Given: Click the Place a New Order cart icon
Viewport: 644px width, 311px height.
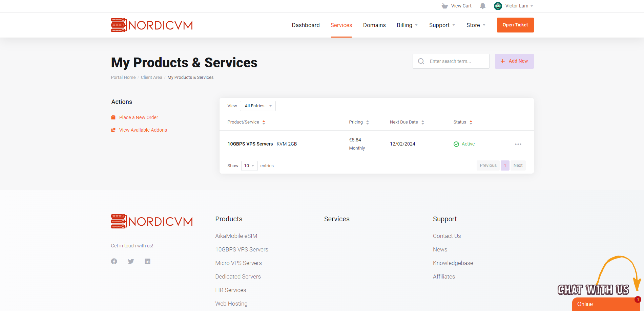Looking at the screenshot, I should (113, 117).
